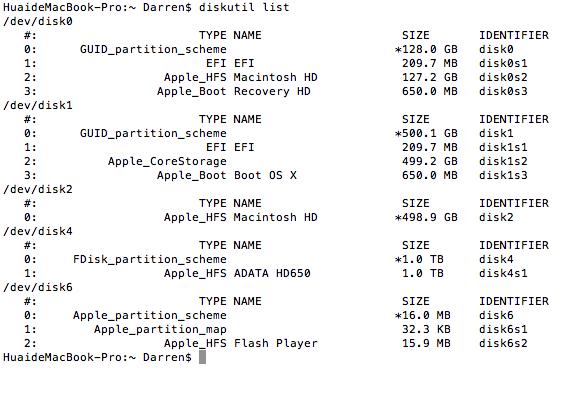Click the 'Boot OS X' partition name
The image size is (561, 412).
(265, 175)
